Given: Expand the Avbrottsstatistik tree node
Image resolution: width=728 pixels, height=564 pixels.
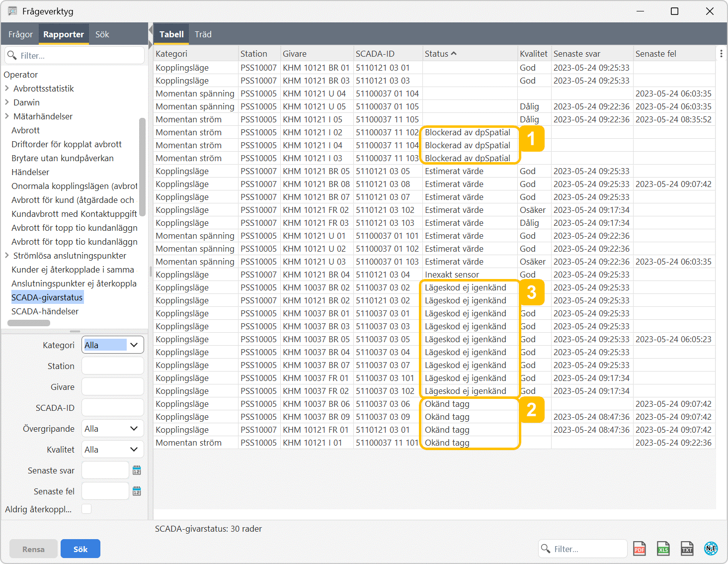Looking at the screenshot, I should pyautogui.click(x=7, y=89).
